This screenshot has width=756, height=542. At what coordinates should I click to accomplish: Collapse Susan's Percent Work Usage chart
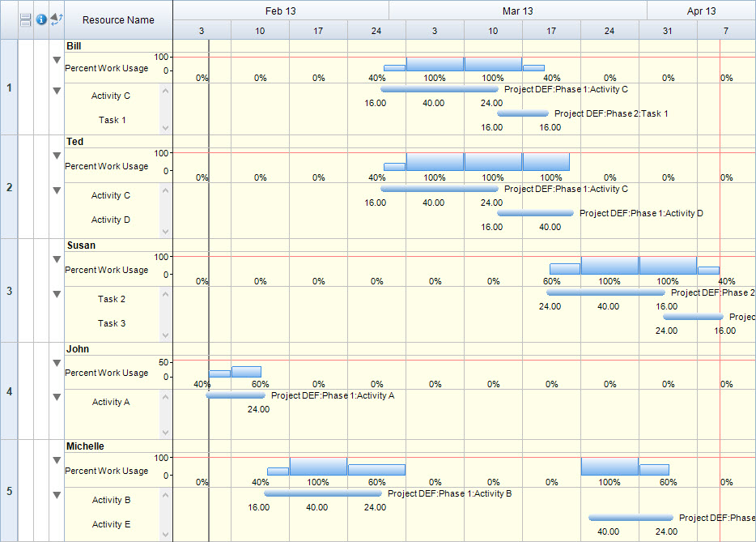tap(56, 260)
